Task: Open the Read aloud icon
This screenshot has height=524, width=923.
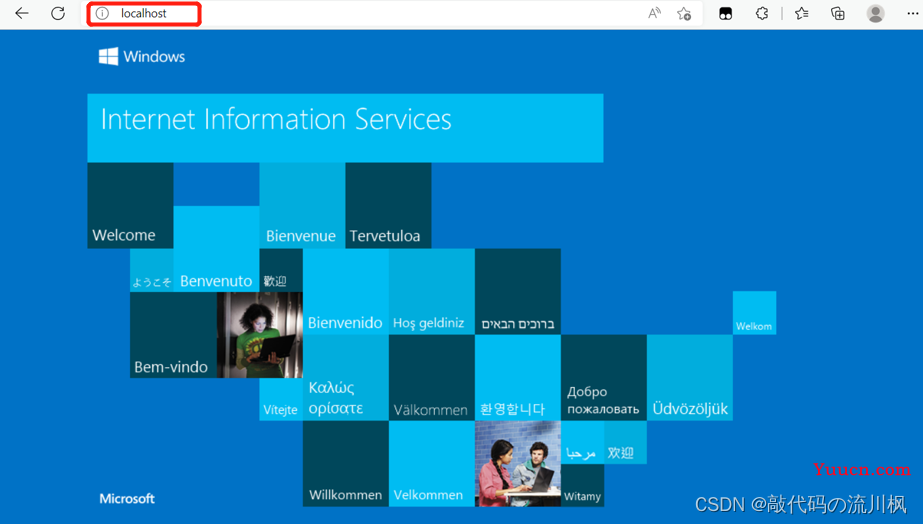Action: (x=654, y=13)
